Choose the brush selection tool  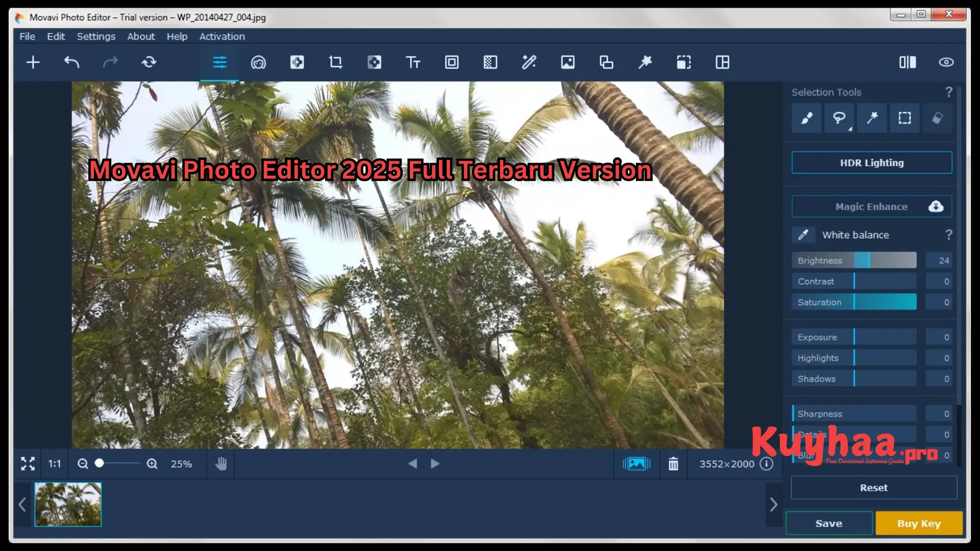point(806,118)
